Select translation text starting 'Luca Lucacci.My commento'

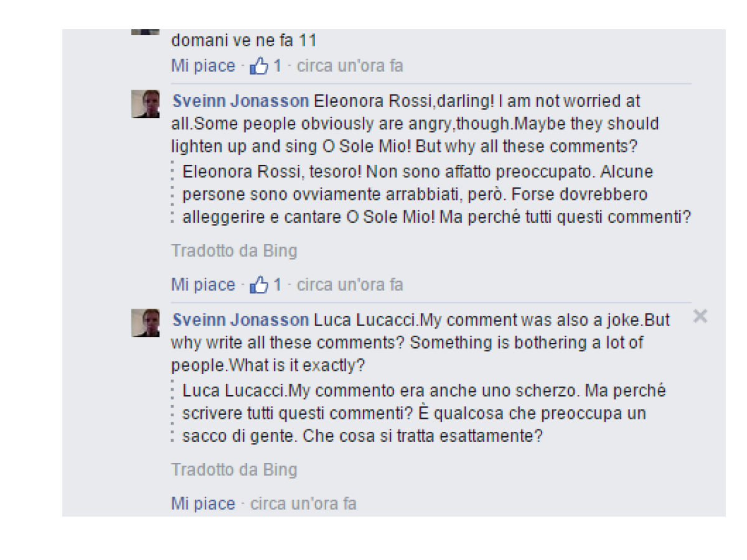coord(424,414)
